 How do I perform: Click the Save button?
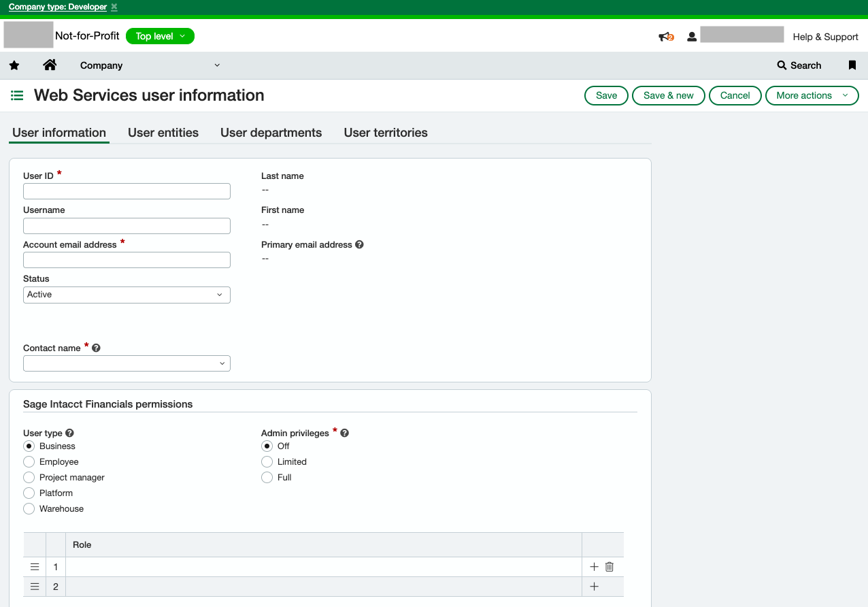606,95
